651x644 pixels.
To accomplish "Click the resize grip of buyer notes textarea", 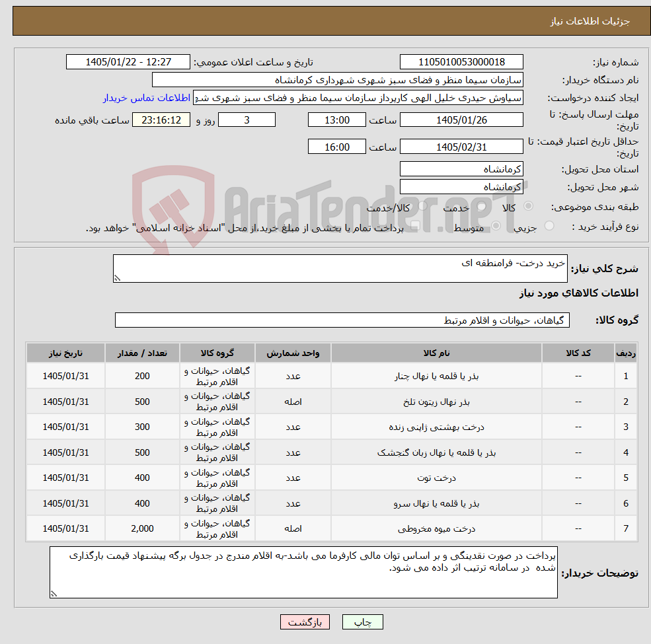I will 54,594.
